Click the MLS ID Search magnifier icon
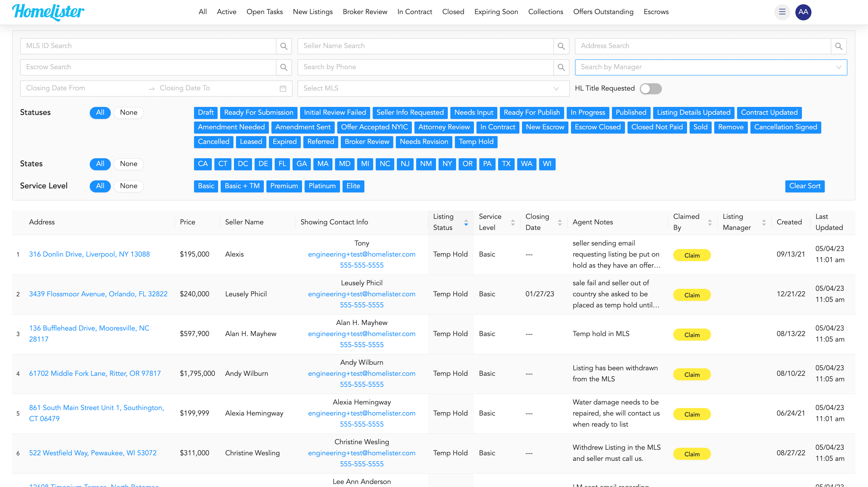The image size is (868, 487). pos(284,46)
